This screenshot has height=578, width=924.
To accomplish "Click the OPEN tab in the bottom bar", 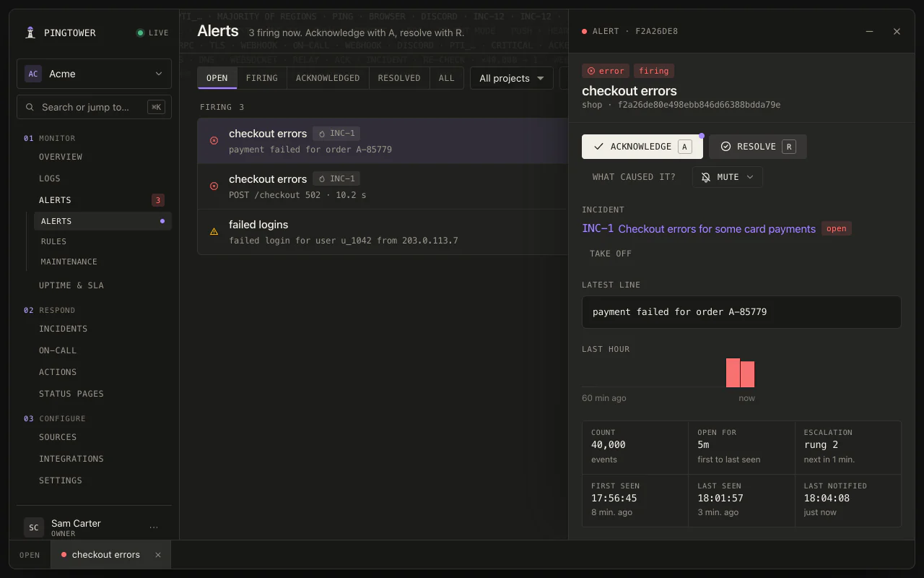I will point(30,555).
